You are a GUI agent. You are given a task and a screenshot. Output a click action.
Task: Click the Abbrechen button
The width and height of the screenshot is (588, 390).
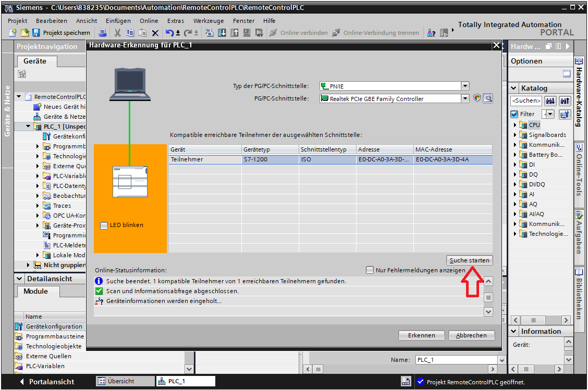(471, 335)
